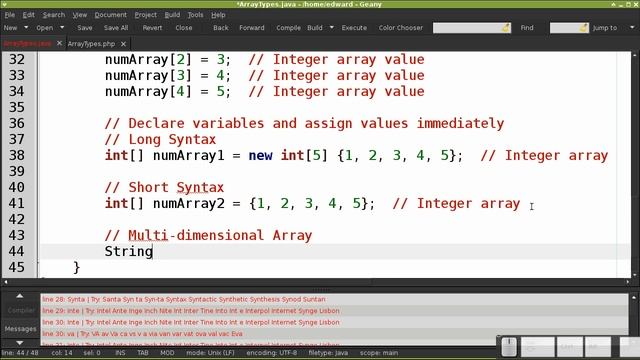The width and height of the screenshot is (640, 360).
Task: Click the horizontal scrollbar left arrow
Action: coord(5,282)
